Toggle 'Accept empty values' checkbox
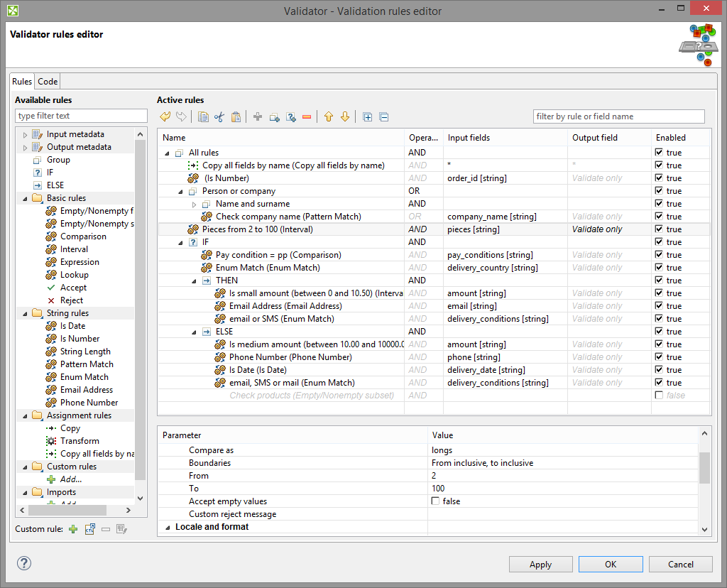This screenshot has width=727, height=588. tap(436, 501)
